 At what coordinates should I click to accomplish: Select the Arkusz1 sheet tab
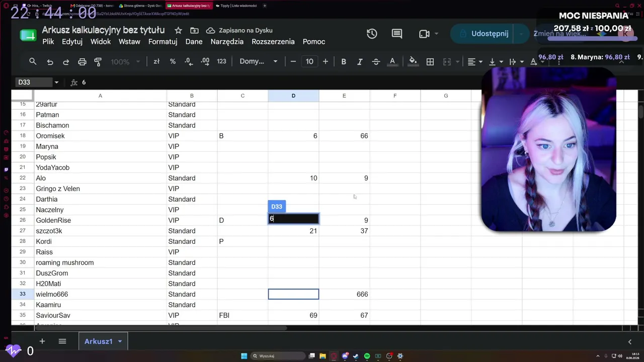(x=98, y=341)
